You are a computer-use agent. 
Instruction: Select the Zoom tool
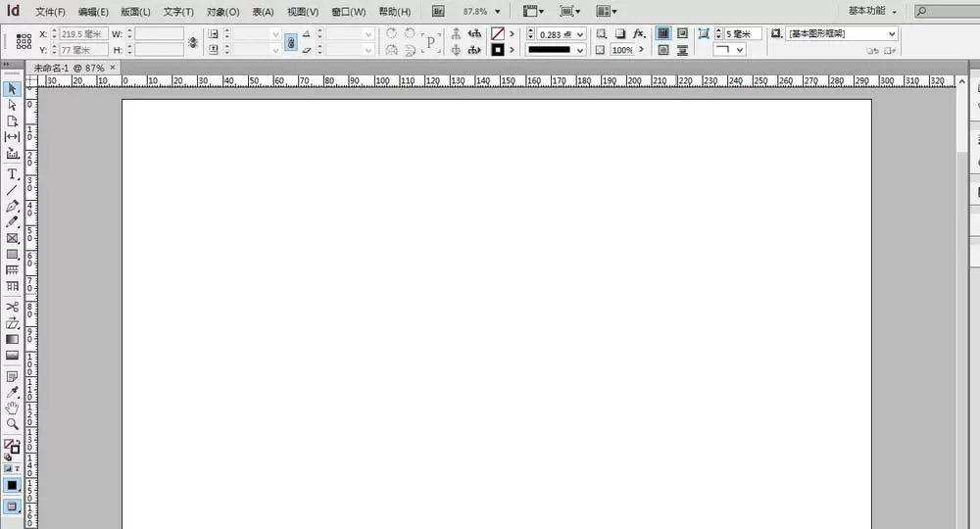click(x=12, y=424)
